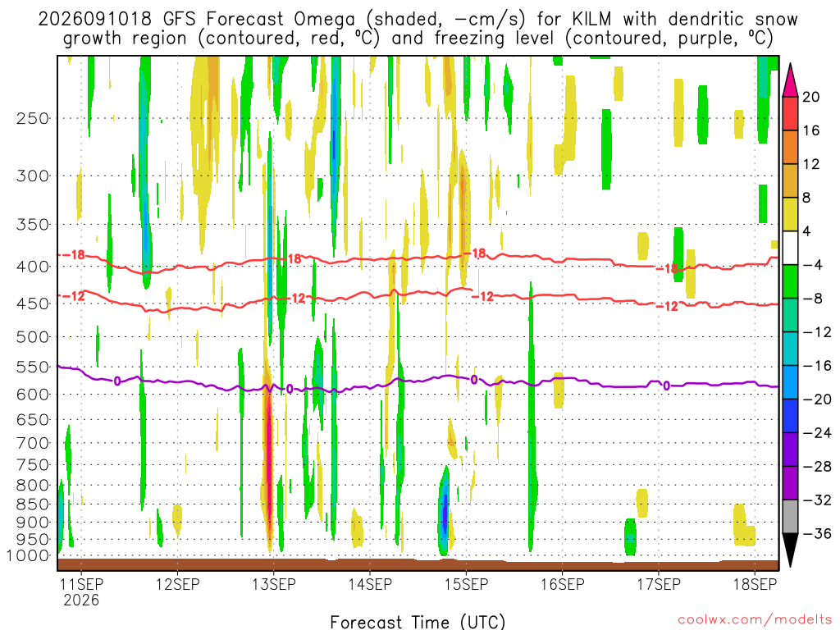Click the coolwx.com/modelts link text
This screenshot has height=630, width=840.
pos(755,620)
